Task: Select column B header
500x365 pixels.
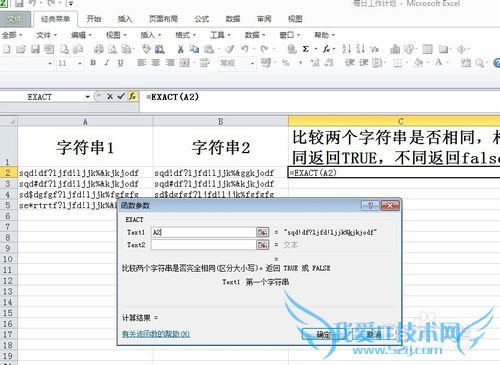Action: 221,121
